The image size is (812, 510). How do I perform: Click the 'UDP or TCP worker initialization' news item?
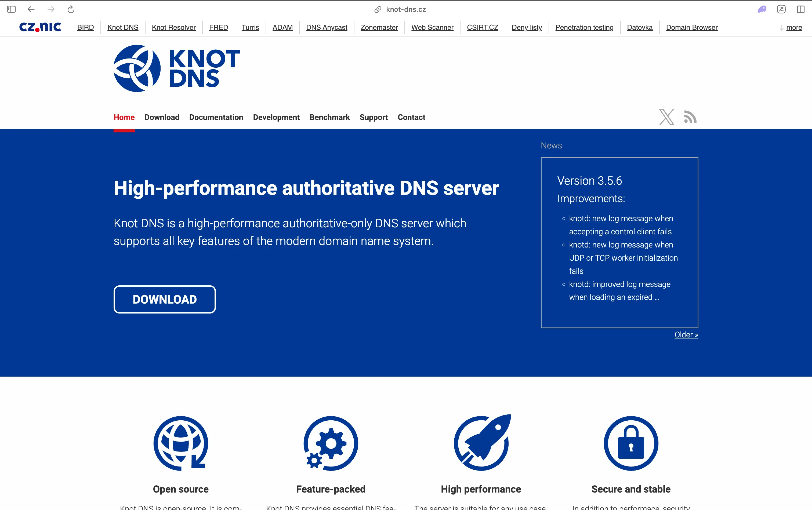click(623, 258)
